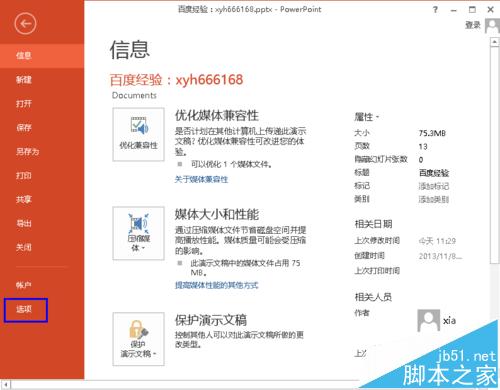This screenshot has height=390, width=500.
Task: Click the 相关人员 heading
Action: [x=373, y=297]
